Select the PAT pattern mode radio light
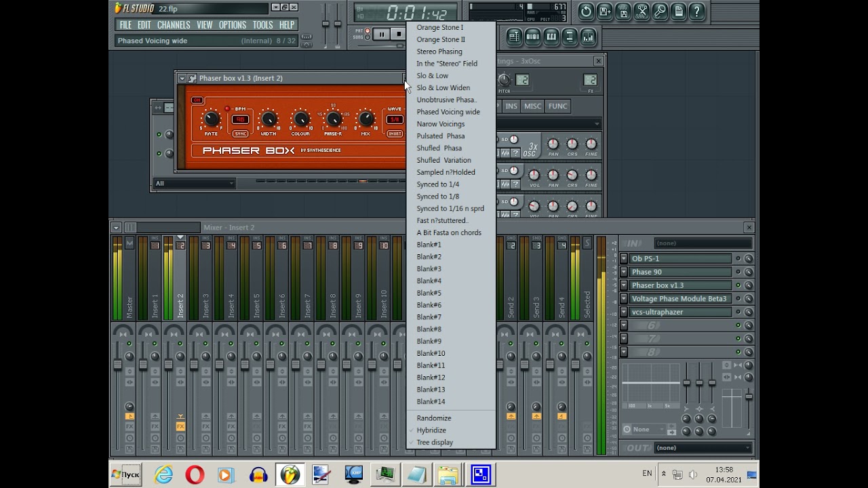 tap(368, 31)
